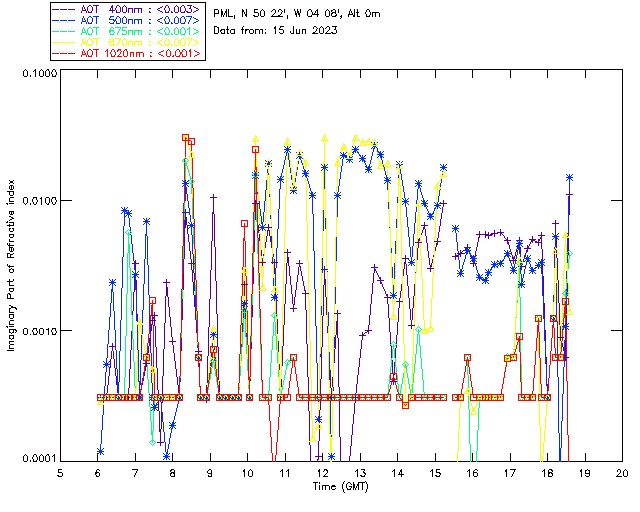Click the x-axis tick label 15
Image resolution: width=640 pixels, height=512 pixels.
[435, 473]
